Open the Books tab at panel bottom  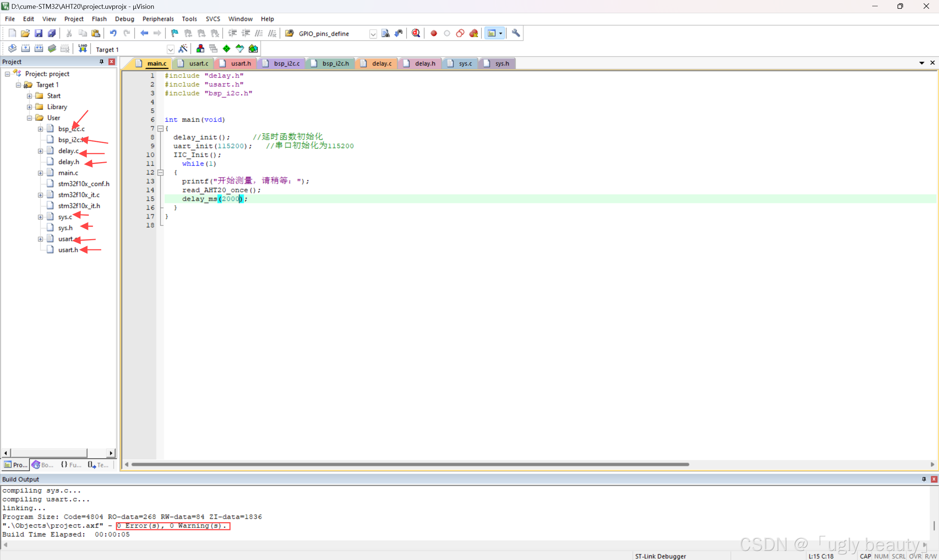42,465
